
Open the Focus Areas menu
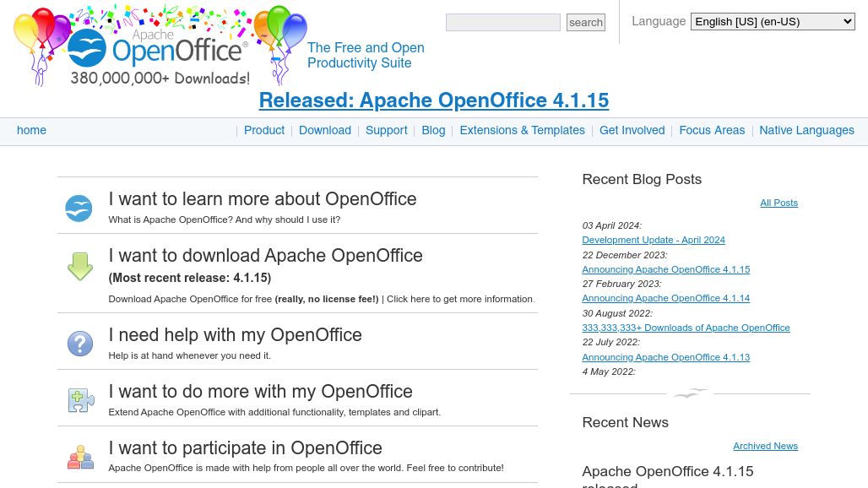tap(712, 130)
